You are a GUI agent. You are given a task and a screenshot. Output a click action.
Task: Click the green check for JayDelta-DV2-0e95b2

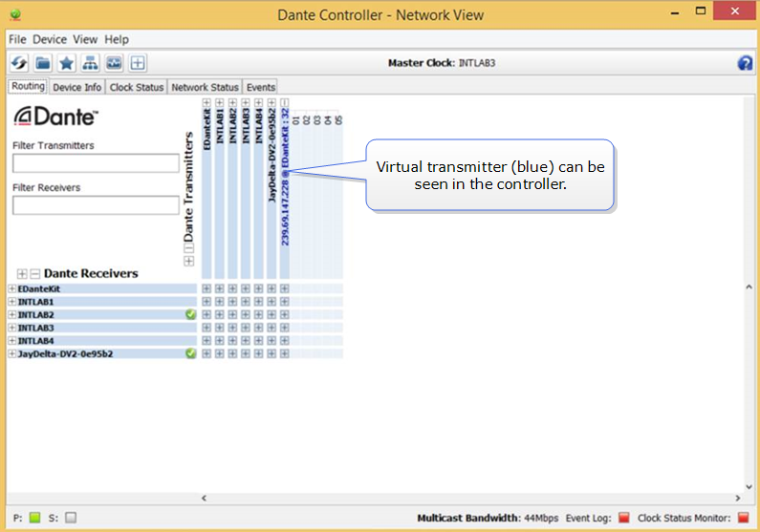190,353
